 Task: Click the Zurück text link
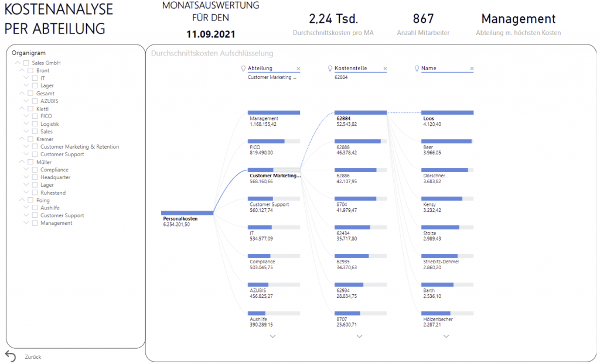[33, 357]
